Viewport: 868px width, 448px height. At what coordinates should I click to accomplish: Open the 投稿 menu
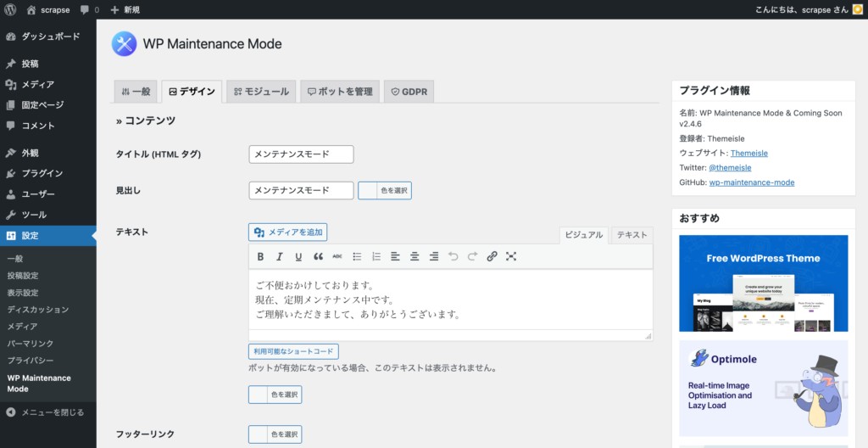(x=48, y=64)
